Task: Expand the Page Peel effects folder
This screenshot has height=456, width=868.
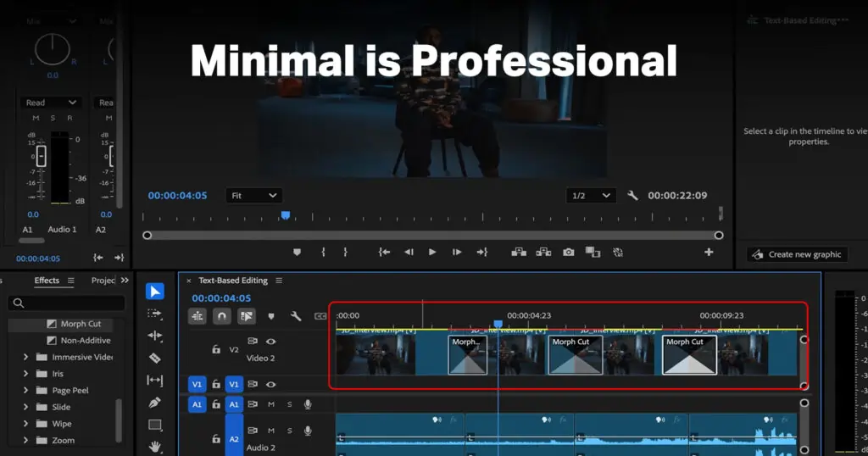Action: point(26,391)
